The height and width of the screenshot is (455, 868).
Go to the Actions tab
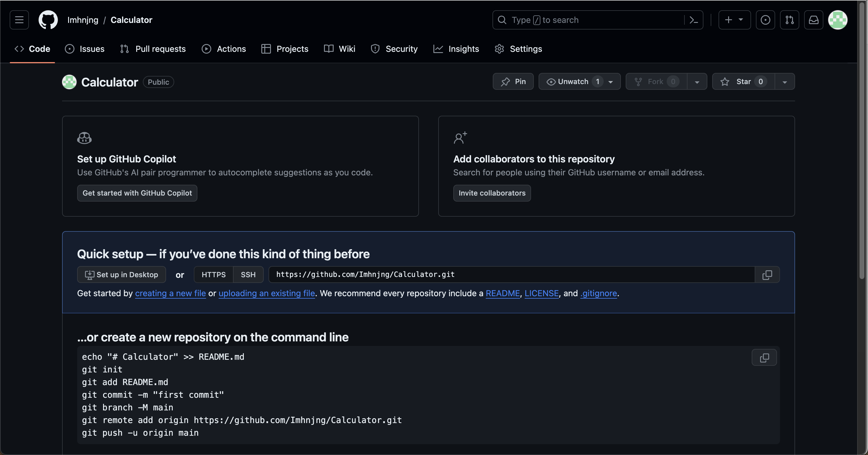click(224, 49)
